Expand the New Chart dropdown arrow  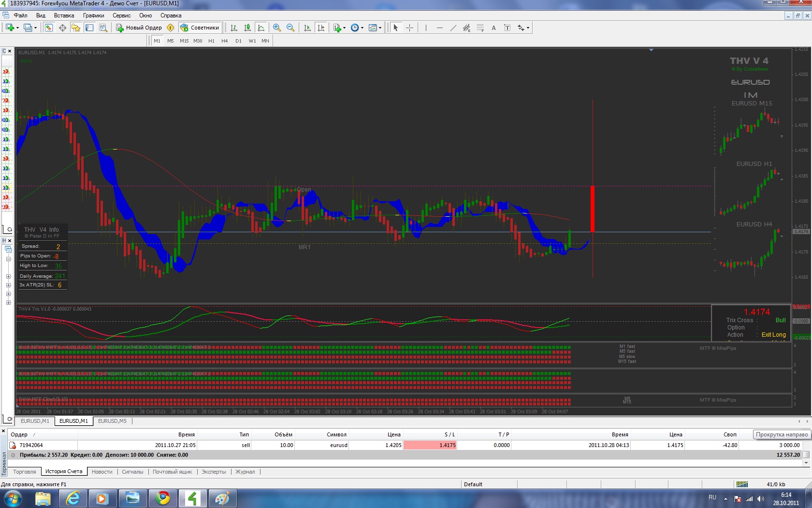(17, 28)
